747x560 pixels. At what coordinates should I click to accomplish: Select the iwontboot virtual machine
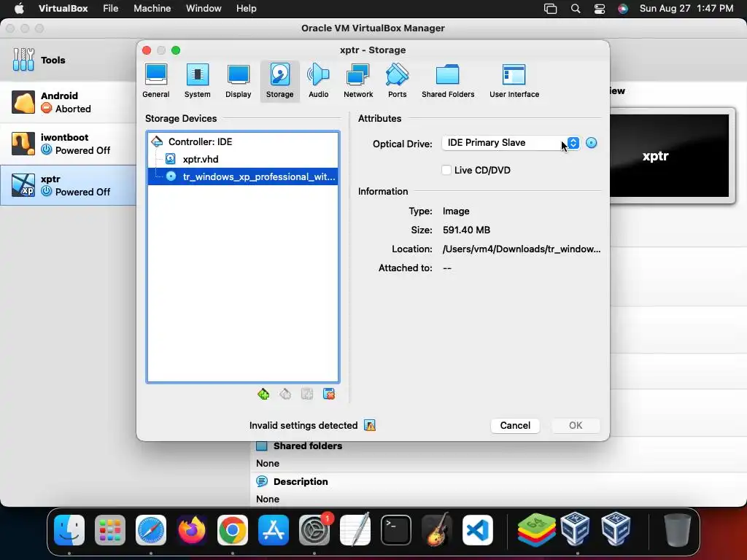click(x=68, y=144)
